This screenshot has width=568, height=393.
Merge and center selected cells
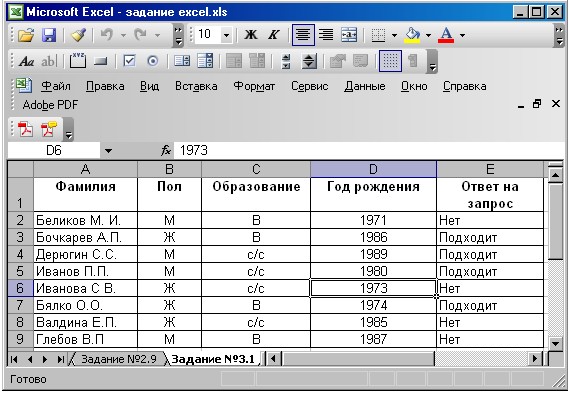click(349, 35)
